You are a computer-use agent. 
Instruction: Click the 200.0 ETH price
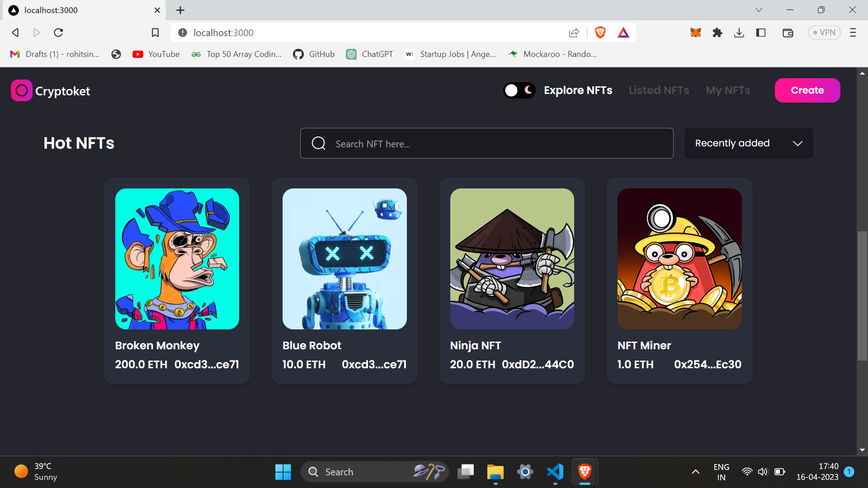[141, 365]
